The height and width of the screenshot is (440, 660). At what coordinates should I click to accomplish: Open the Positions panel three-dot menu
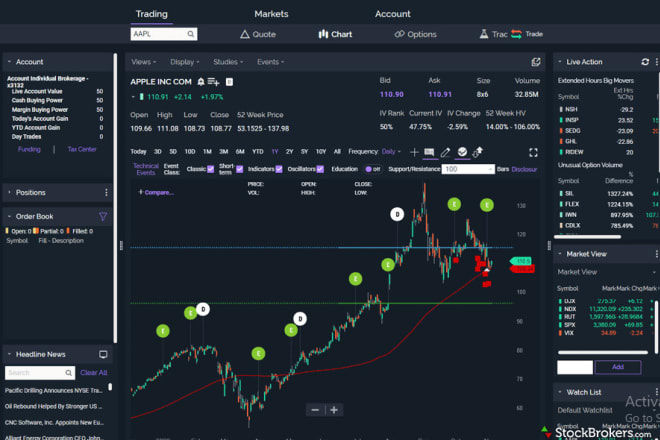tap(106, 192)
